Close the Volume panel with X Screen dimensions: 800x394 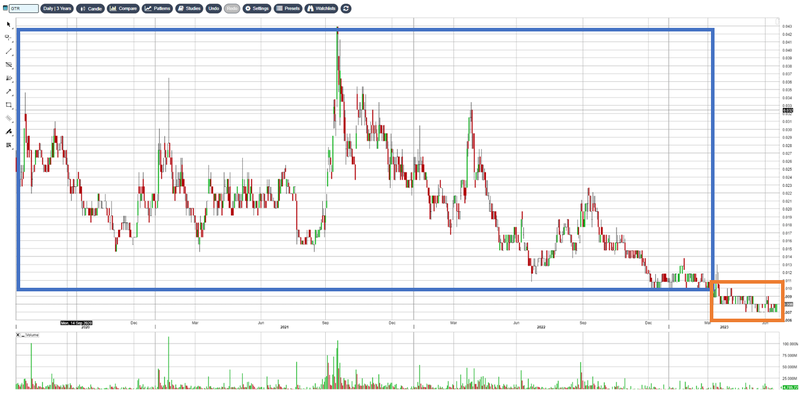[19, 335]
